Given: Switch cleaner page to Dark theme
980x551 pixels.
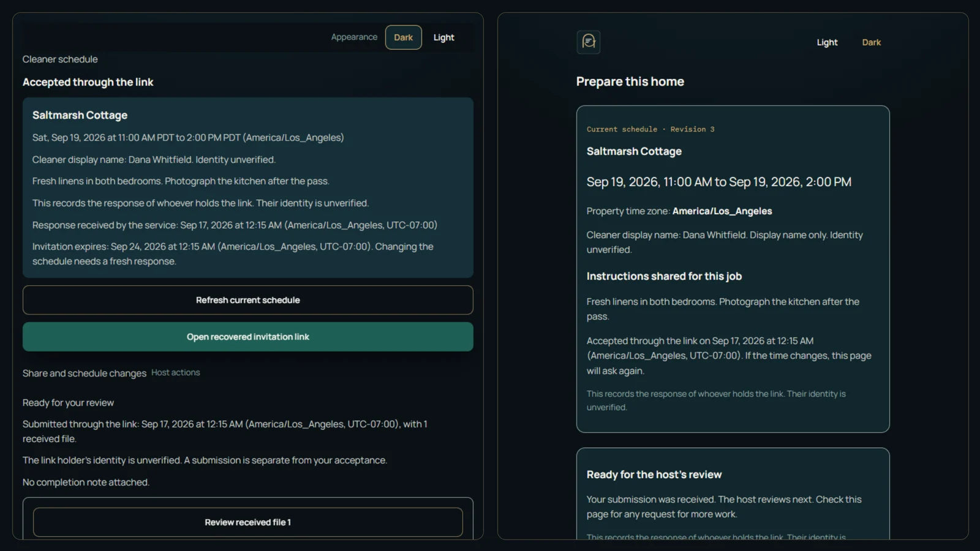Looking at the screenshot, I should 871,42.
